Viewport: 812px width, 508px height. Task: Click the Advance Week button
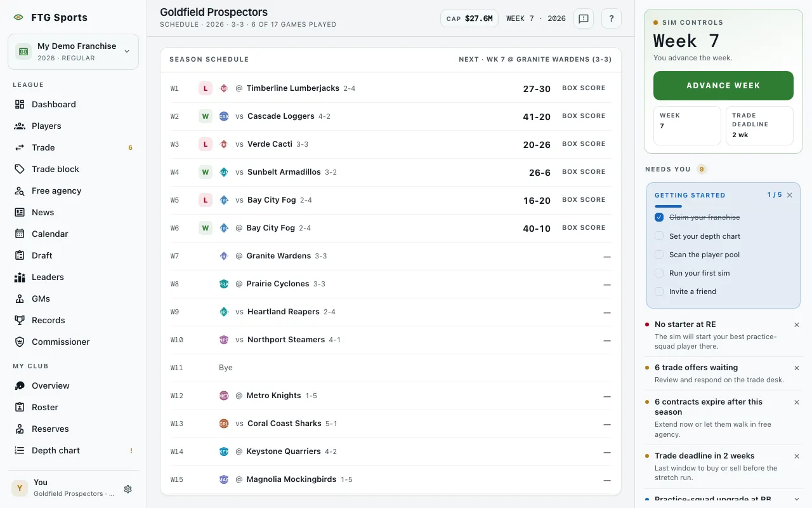723,86
